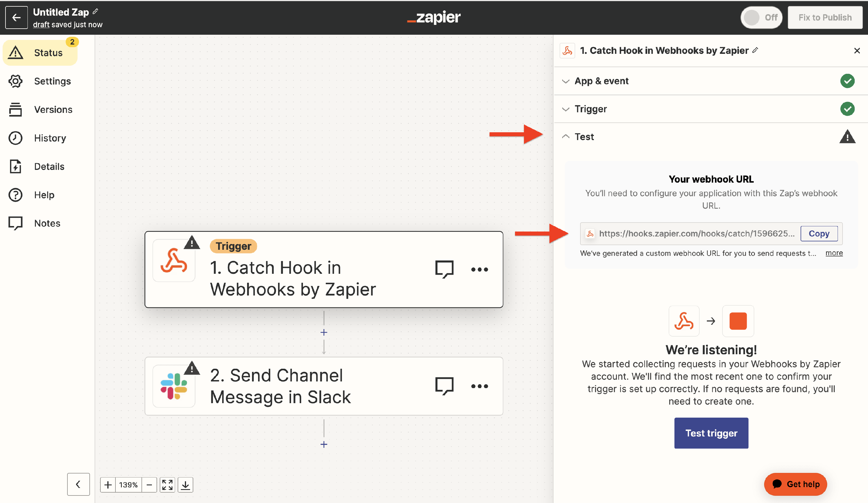The height and width of the screenshot is (503, 868).
Task: Click the webhook URL field
Action: (696, 234)
